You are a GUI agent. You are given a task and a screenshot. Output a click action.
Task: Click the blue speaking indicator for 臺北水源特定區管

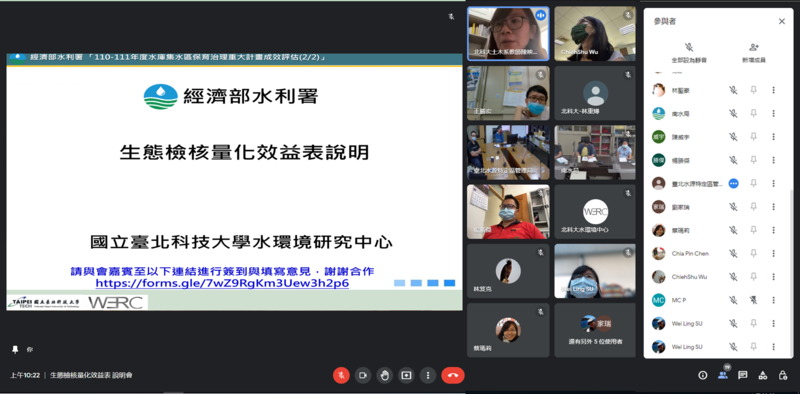coord(733,183)
